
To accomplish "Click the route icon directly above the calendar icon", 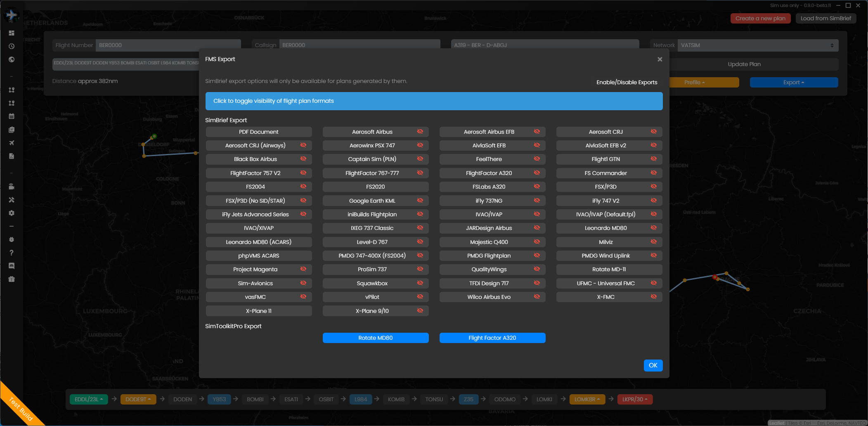I will 12,103.
